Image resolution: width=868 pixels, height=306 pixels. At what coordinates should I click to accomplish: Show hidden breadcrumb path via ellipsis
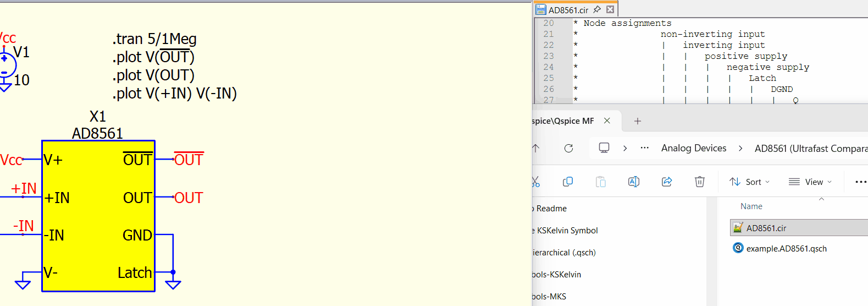click(x=645, y=147)
